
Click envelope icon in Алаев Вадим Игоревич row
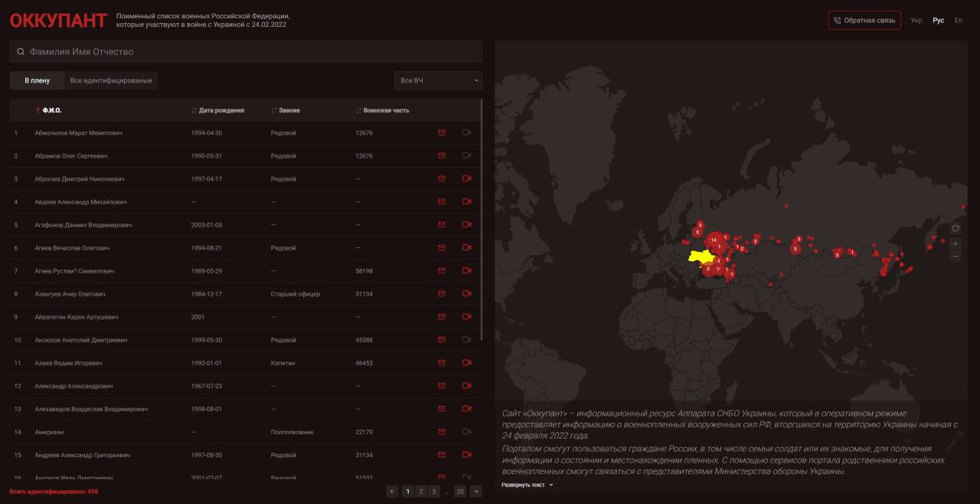pyautogui.click(x=441, y=362)
